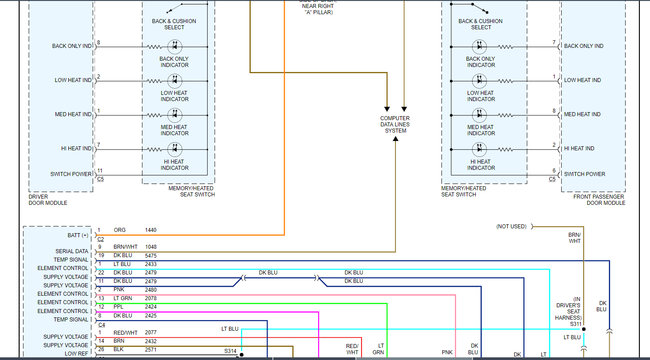Click circuit number 2077

pyautogui.click(x=151, y=333)
